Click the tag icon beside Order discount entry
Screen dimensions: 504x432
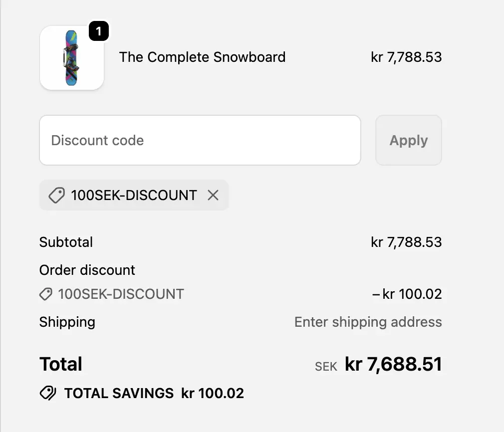(45, 294)
